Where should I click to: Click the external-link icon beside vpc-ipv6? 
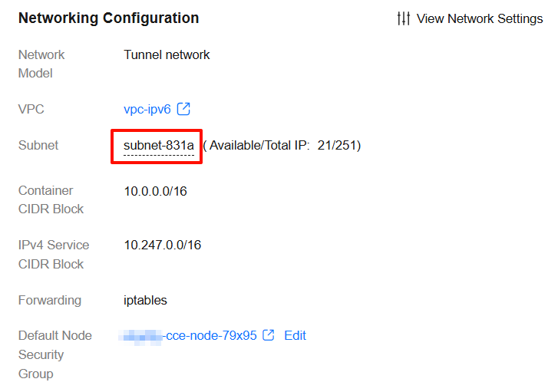(x=183, y=110)
